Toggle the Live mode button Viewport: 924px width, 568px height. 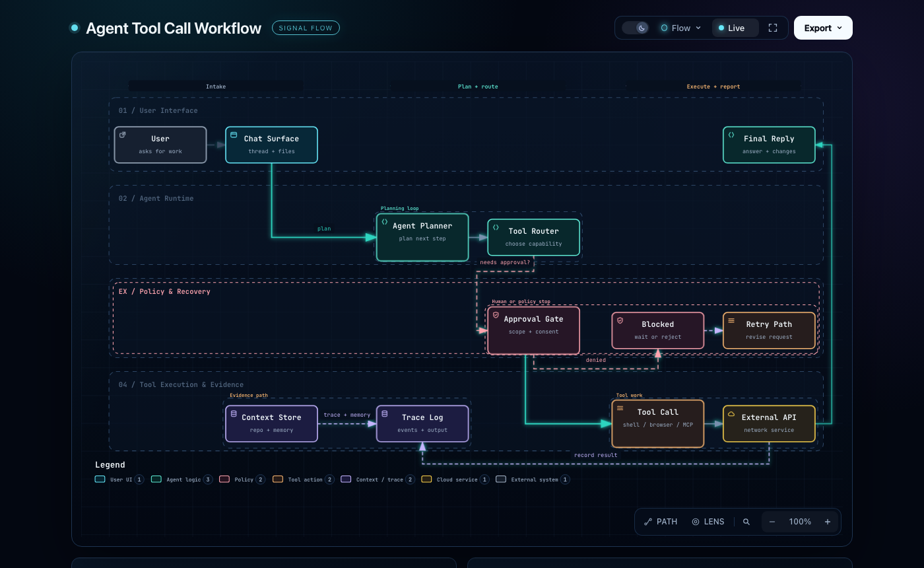coord(735,28)
